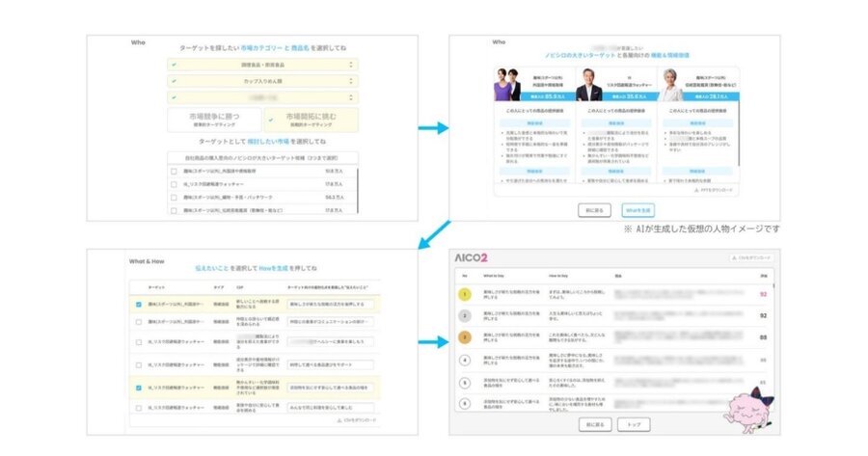Click the CSV download link in the What & How panel

356,420
